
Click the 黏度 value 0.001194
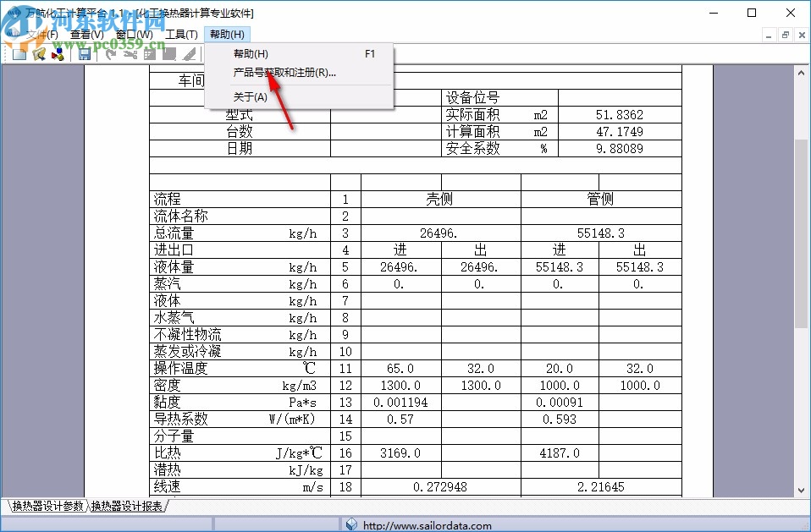(x=400, y=403)
